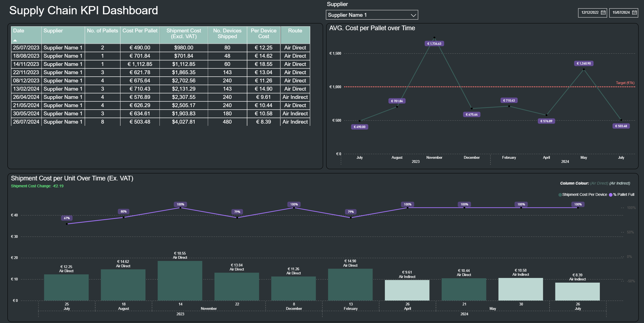
Task: Click the Shipment Cost Per Device legend marker
Action: 560,195
